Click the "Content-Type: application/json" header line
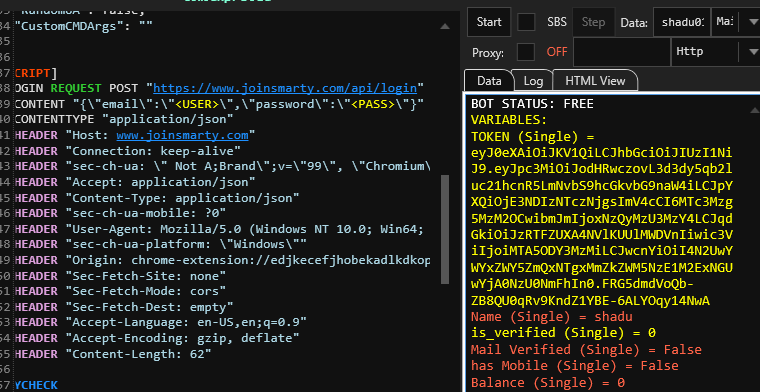The height and width of the screenshot is (392, 760). (157, 198)
